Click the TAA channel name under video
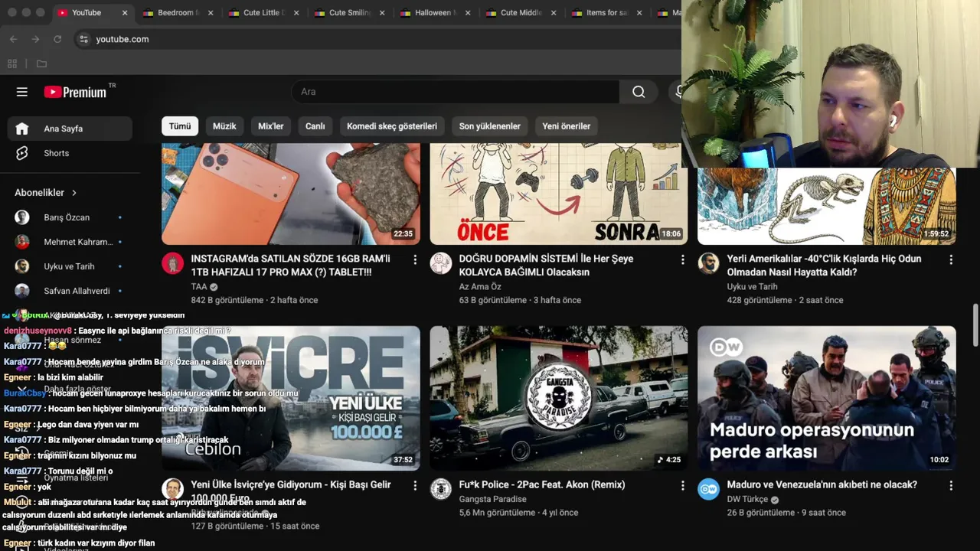 point(199,286)
